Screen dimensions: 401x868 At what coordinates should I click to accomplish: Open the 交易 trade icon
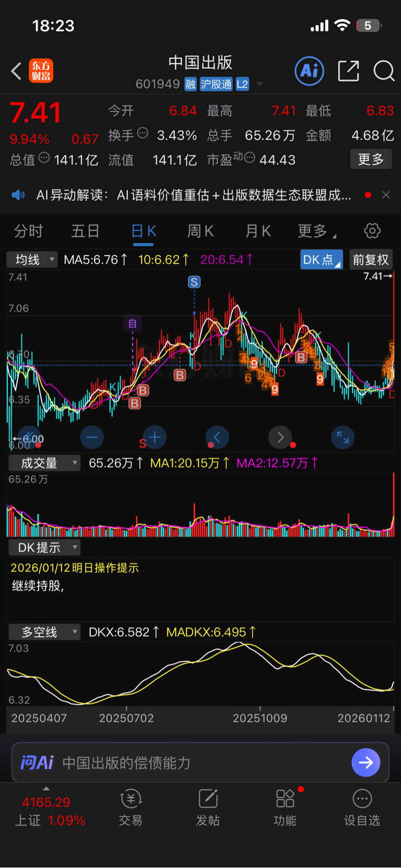click(131, 808)
